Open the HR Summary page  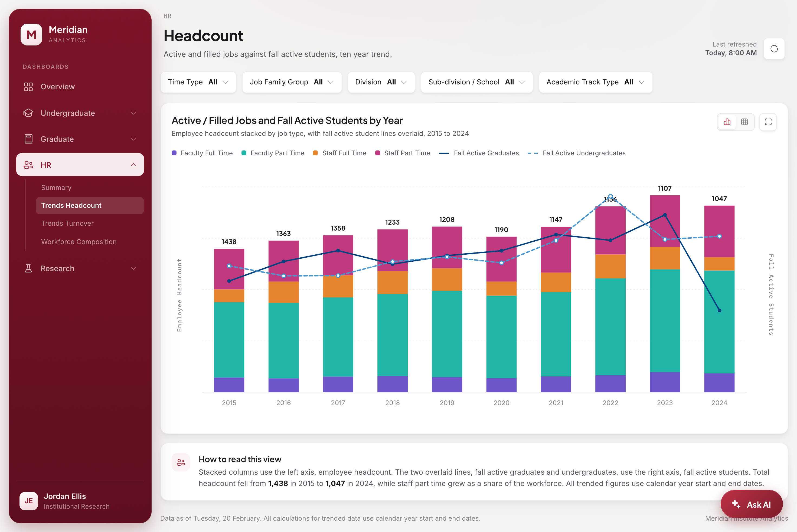[x=90, y=188]
